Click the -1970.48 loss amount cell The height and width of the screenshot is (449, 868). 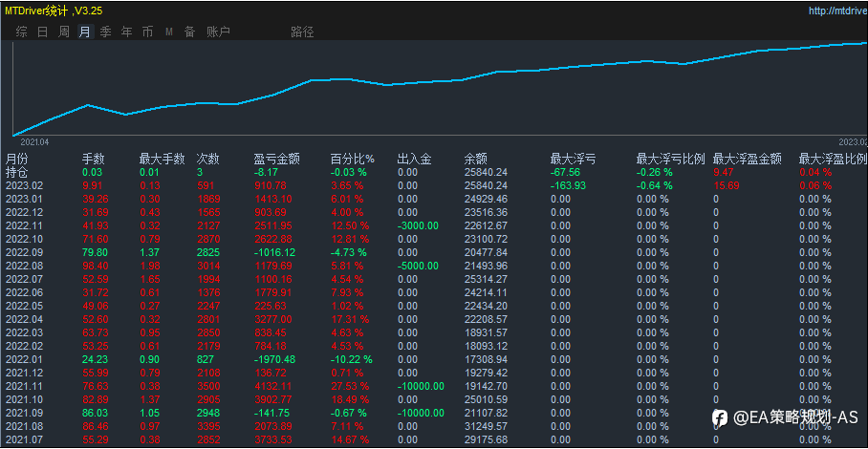point(274,359)
